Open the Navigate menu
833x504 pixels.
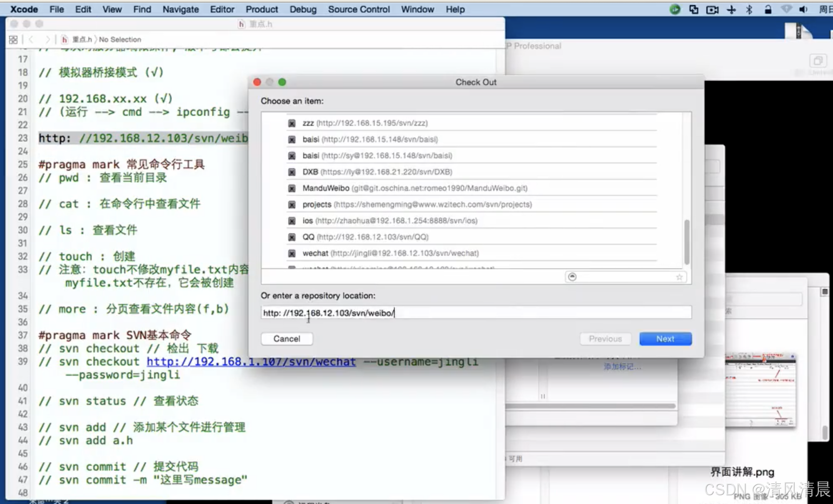180,9
